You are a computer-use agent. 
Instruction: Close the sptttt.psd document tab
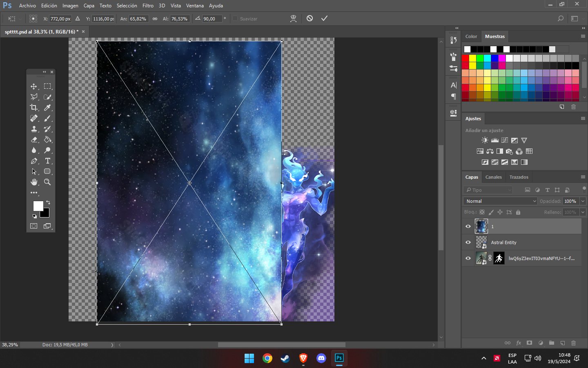tap(83, 31)
